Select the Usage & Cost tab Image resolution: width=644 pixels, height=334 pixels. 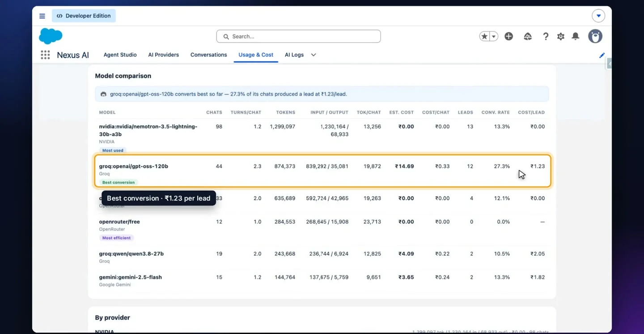(x=256, y=55)
